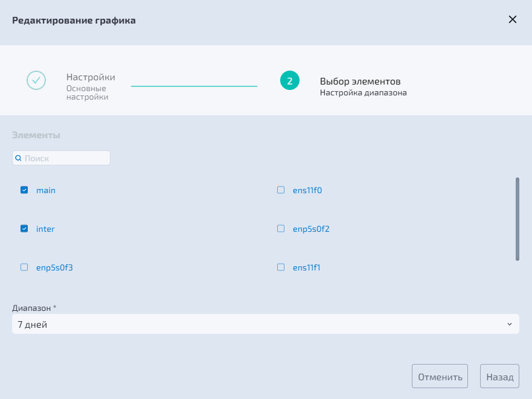Screen dimensions: 532x399
Task: Check the enp5s0f3 checkbox
Action: pos(24,267)
